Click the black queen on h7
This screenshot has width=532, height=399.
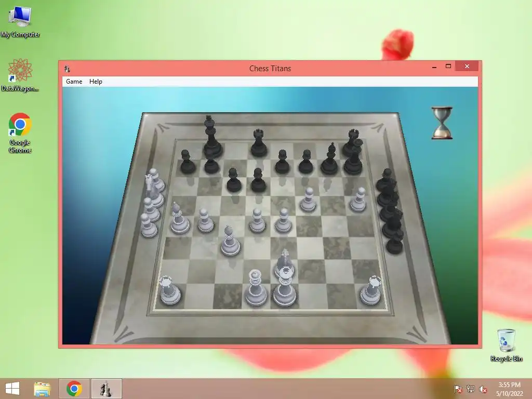[x=353, y=157]
